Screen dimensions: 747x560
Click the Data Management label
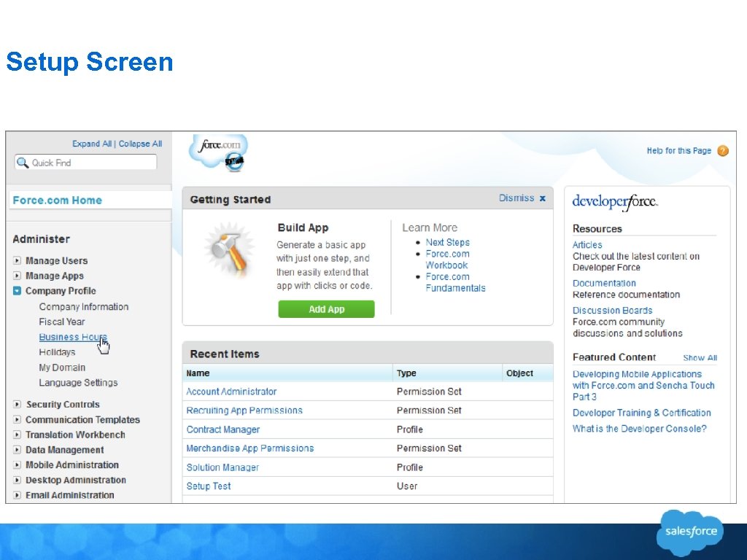coord(65,449)
